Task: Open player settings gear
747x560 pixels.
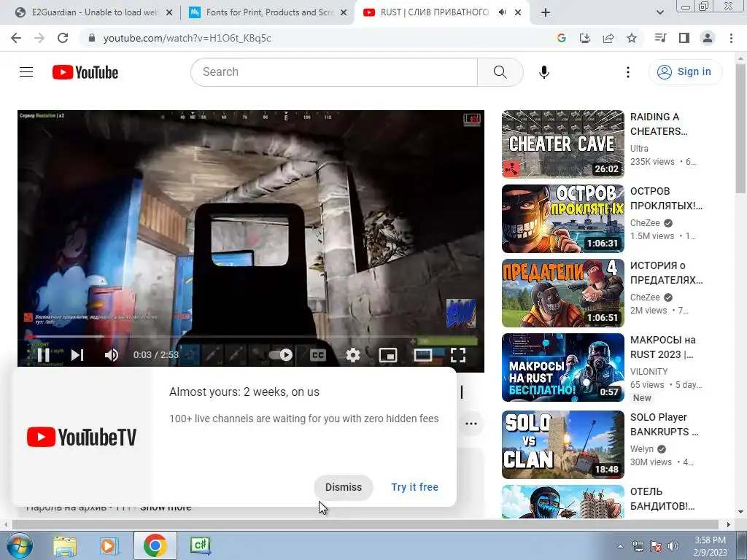Action: tap(353, 355)
